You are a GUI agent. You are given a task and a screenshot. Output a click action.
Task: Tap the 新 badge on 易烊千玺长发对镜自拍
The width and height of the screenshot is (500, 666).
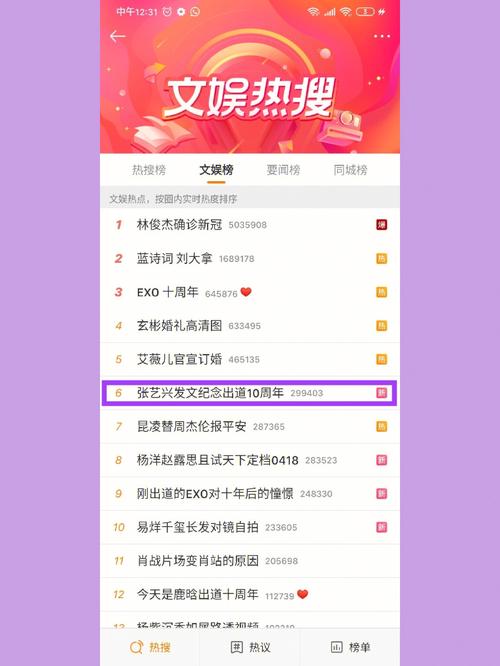pos(381,527)
